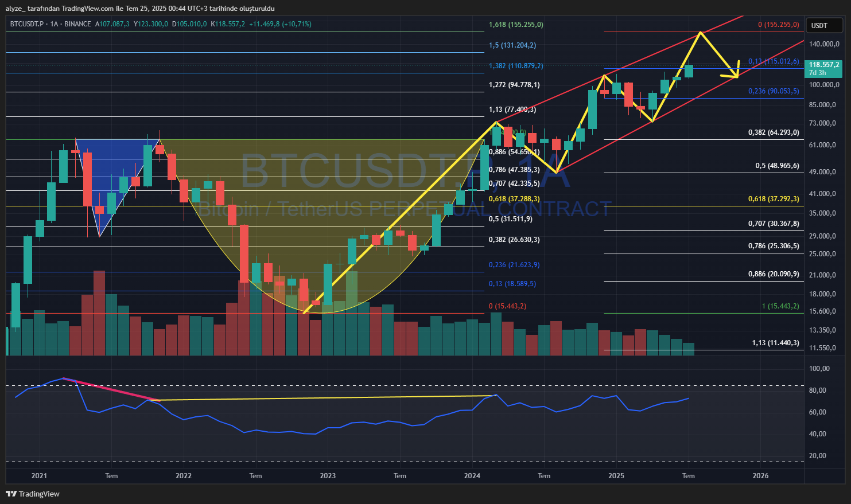Click the 80,00 level on RSI scale
Viewport: 851px width, 504px height.
[817, 390]
